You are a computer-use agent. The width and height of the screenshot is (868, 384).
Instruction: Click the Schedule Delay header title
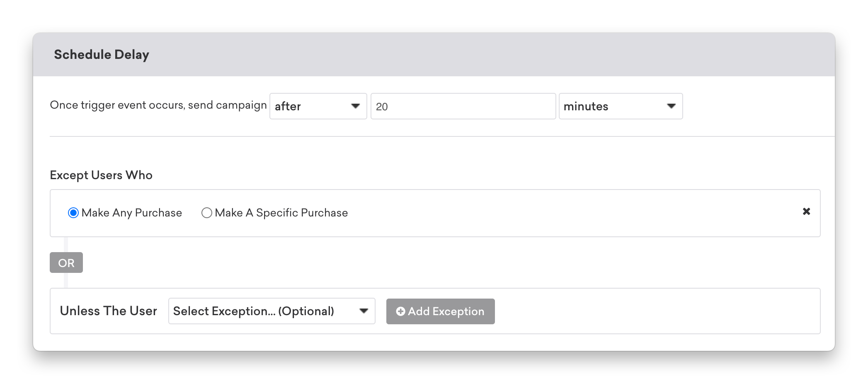point(102,55)
